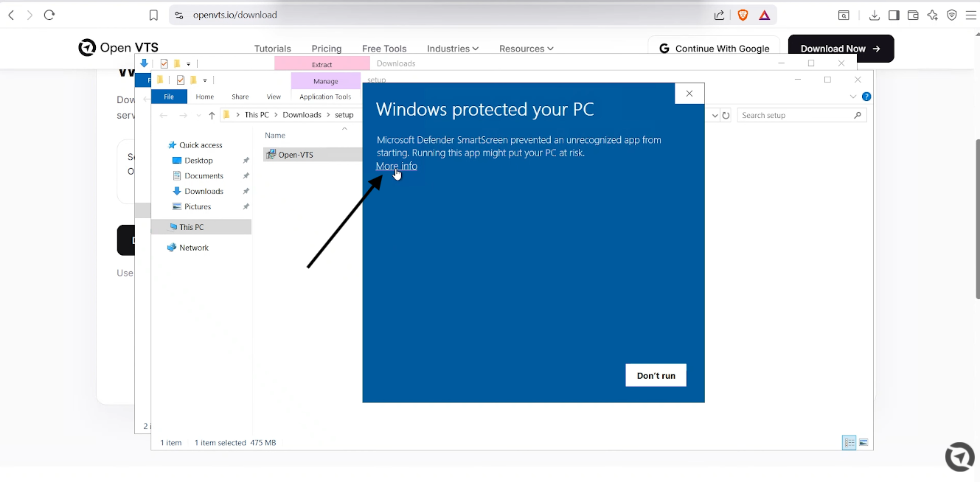Click the File Explorer help question-mark icon
This screenshot has height=482, width=980.
[x=866, y=97]
